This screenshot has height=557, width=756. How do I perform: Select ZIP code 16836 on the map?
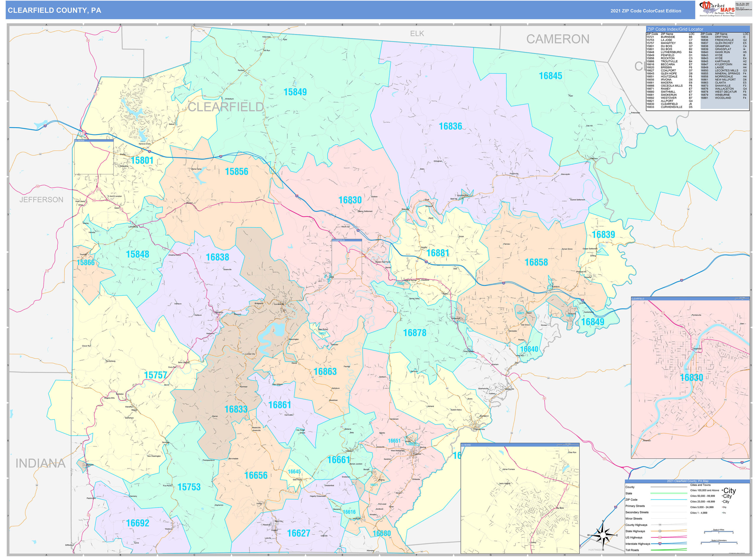point(450,126)
